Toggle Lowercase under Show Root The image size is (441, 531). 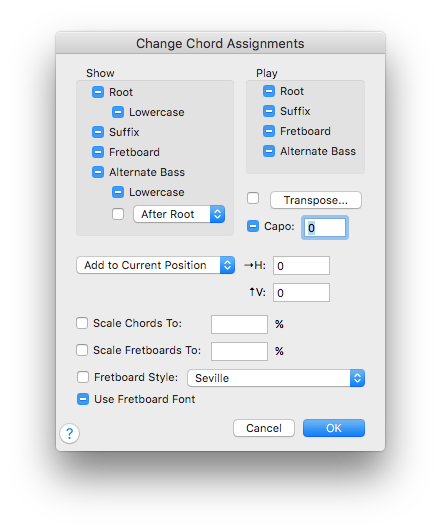(x=118, y=112)
